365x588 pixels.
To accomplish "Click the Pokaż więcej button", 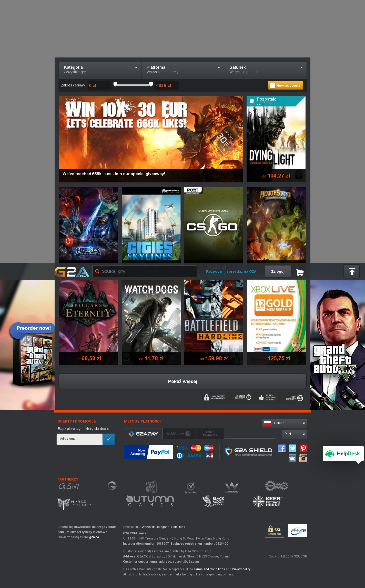I will point(182,381).
